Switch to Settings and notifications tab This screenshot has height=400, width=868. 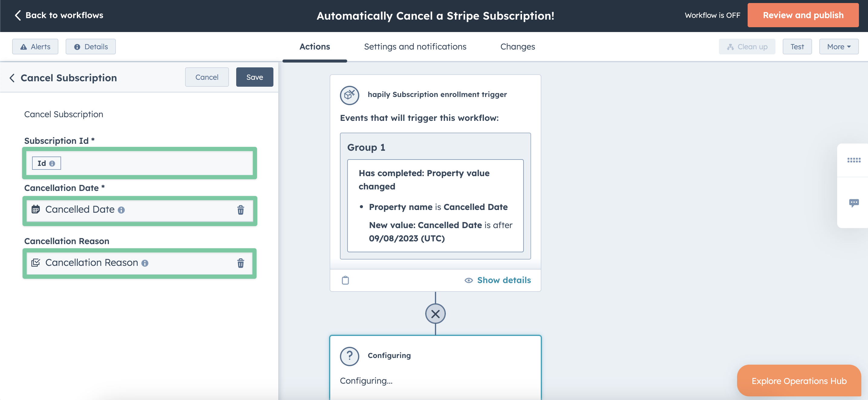415,47
